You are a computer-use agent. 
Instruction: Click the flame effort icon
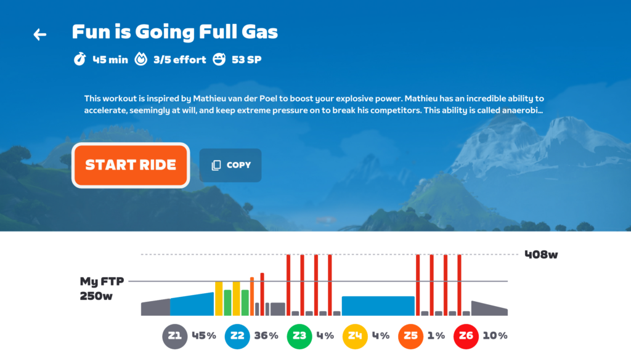[140, 59]
